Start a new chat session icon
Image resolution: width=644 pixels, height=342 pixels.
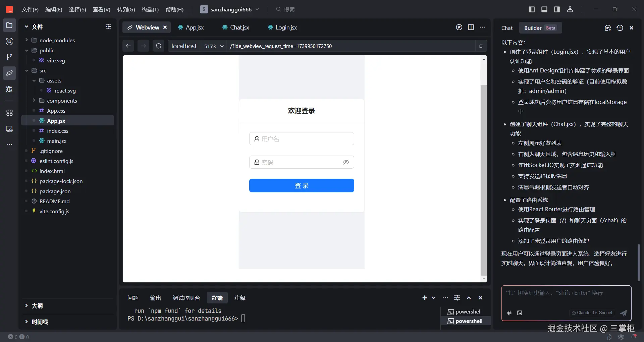[x=608, y=28]
